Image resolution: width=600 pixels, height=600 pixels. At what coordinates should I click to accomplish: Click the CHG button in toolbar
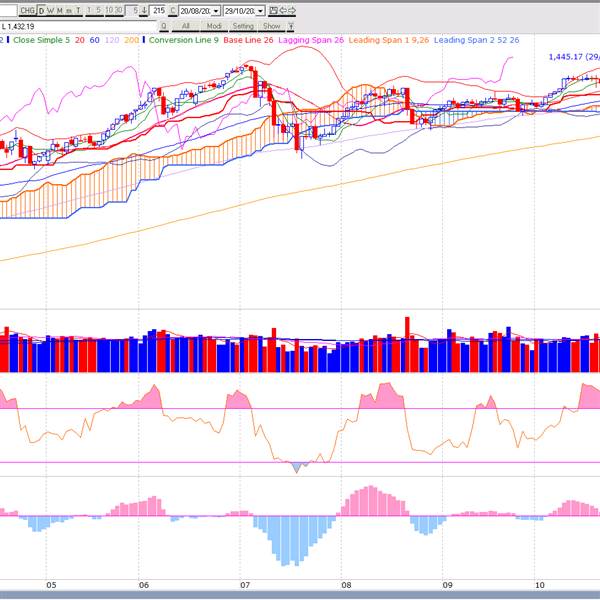click(27, 11)
